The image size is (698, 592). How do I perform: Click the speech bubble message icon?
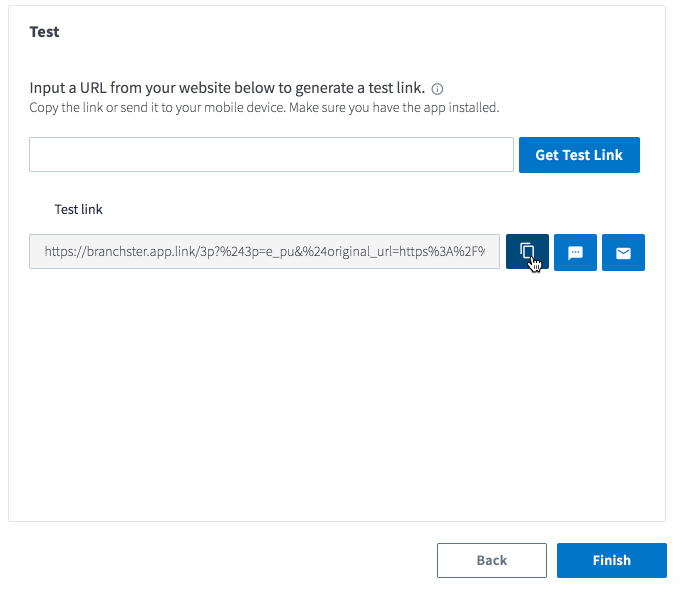pyautogui.click(x=575, y=252)
